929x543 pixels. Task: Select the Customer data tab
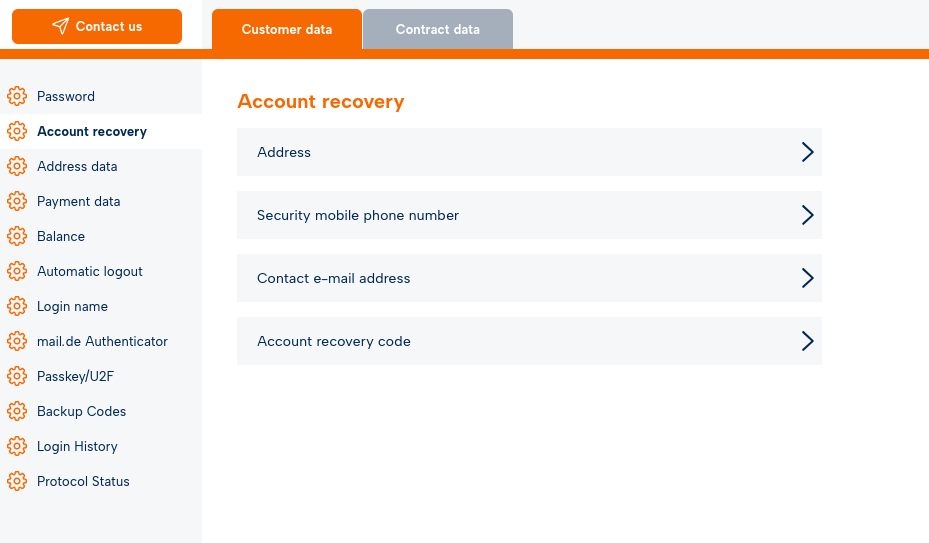(x=287, y=29)
